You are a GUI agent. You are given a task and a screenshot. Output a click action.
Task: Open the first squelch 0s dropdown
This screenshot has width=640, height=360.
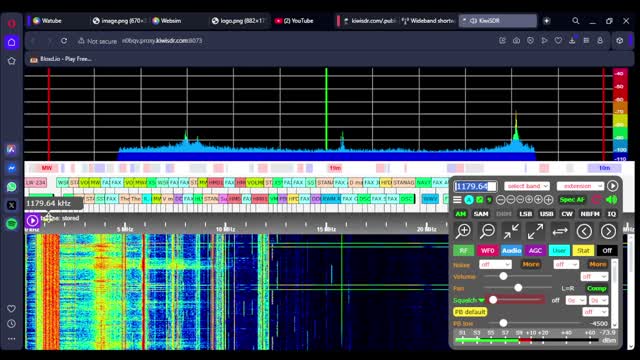[576, 300]
